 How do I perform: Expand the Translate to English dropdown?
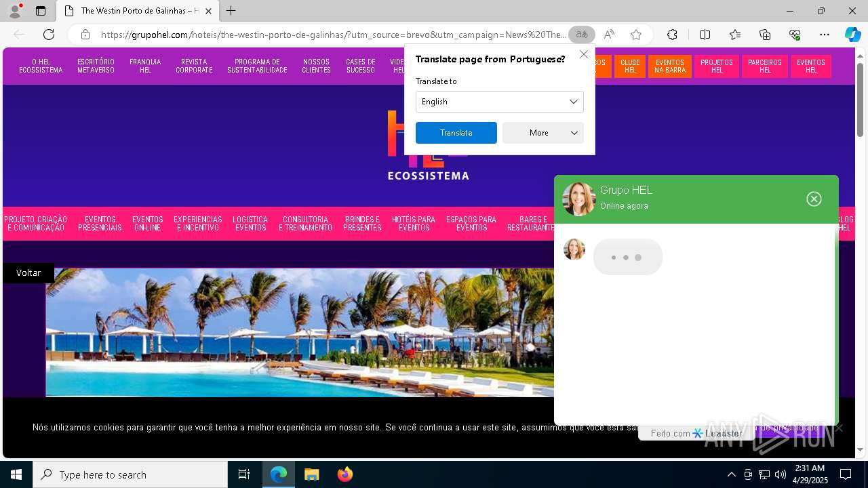[500, 102]
